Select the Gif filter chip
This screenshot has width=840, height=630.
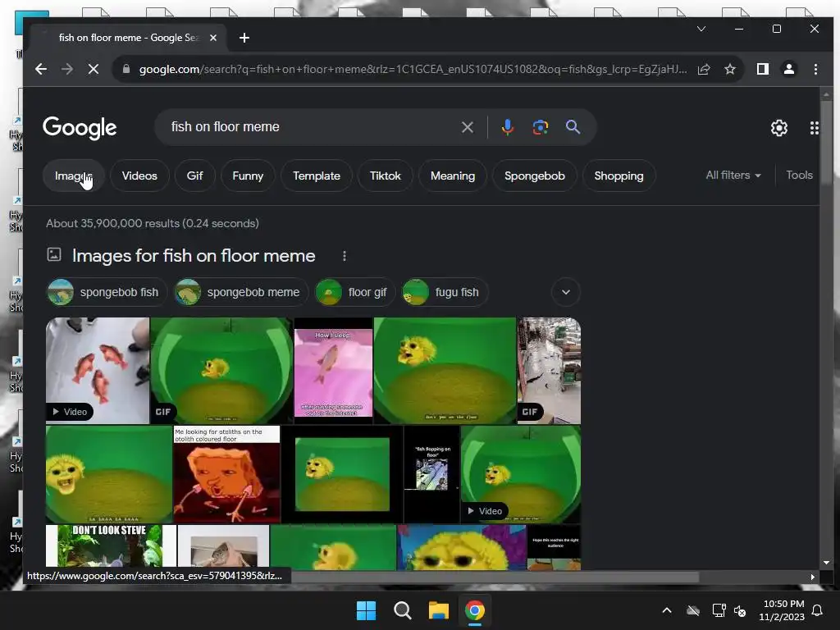(194, 176)
